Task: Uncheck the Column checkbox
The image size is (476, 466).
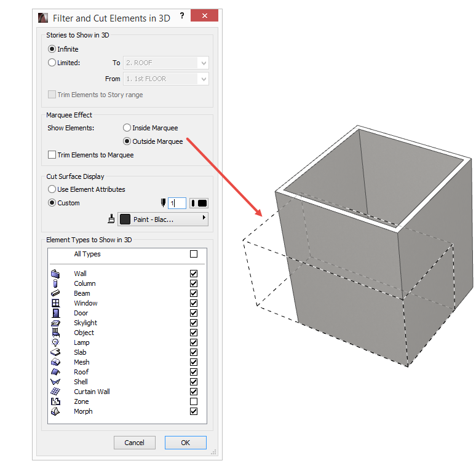Action: (194, 283)
